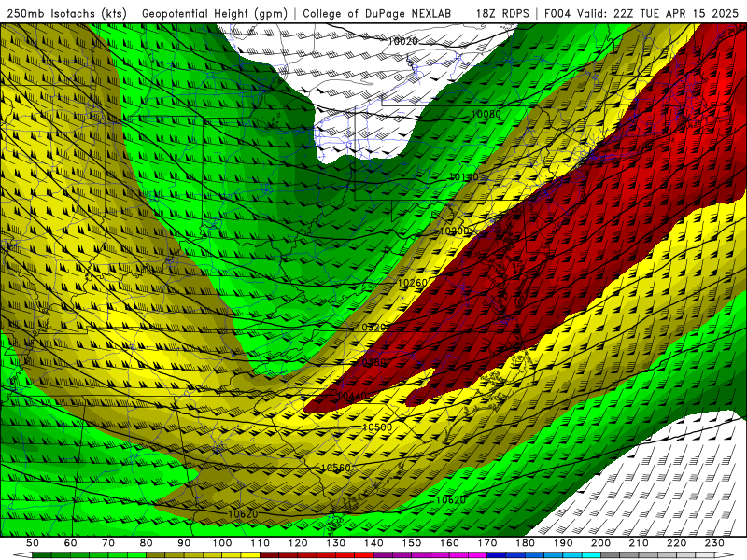The width and height of the screenshot is (747, 560).
Task: Click the lightest cyan swatch on the color scale
Action: coord(591,555)
